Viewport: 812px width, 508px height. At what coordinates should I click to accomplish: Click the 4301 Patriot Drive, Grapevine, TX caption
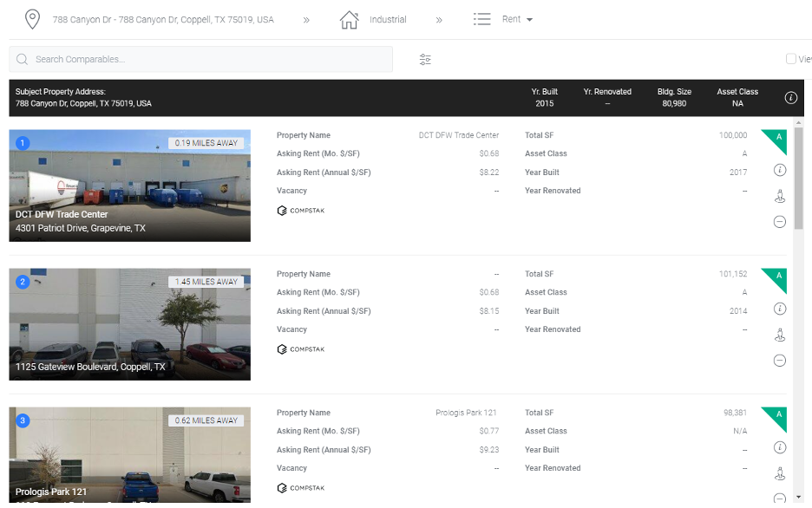click(81, 228)
